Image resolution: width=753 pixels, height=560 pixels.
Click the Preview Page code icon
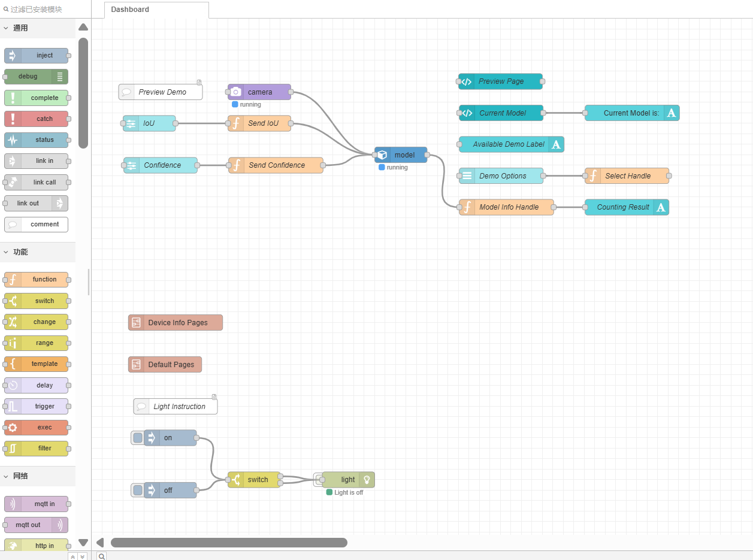[467, 81]
